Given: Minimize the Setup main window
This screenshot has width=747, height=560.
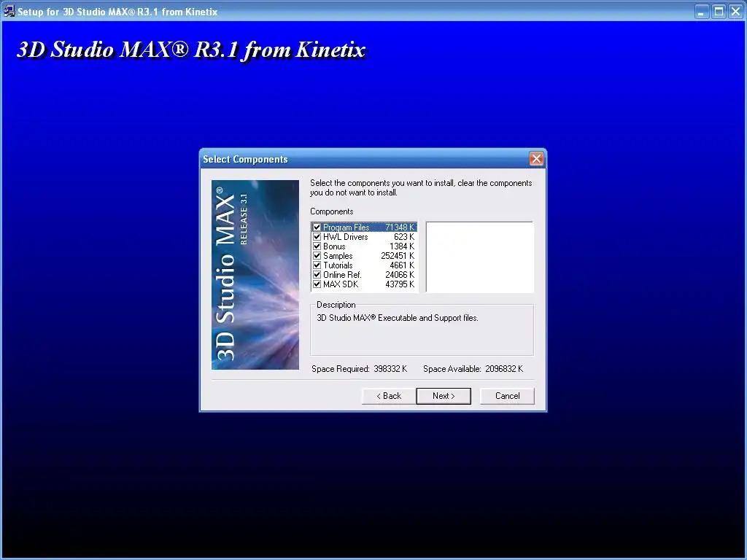Looking at the screenshot, I should click(x=701, y=12).
